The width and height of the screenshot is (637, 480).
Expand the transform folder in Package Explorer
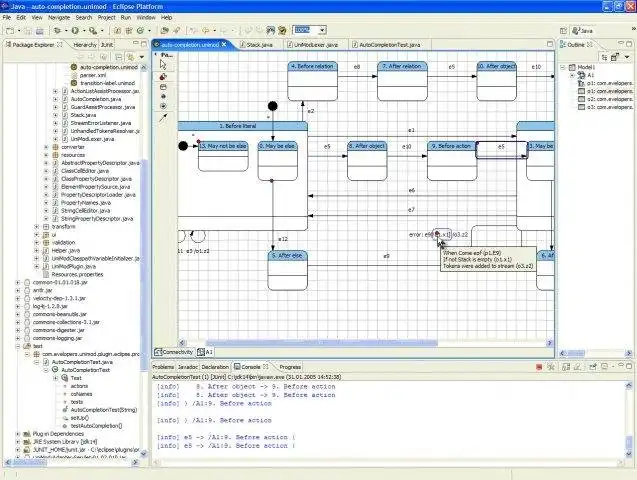coord(36,226)
